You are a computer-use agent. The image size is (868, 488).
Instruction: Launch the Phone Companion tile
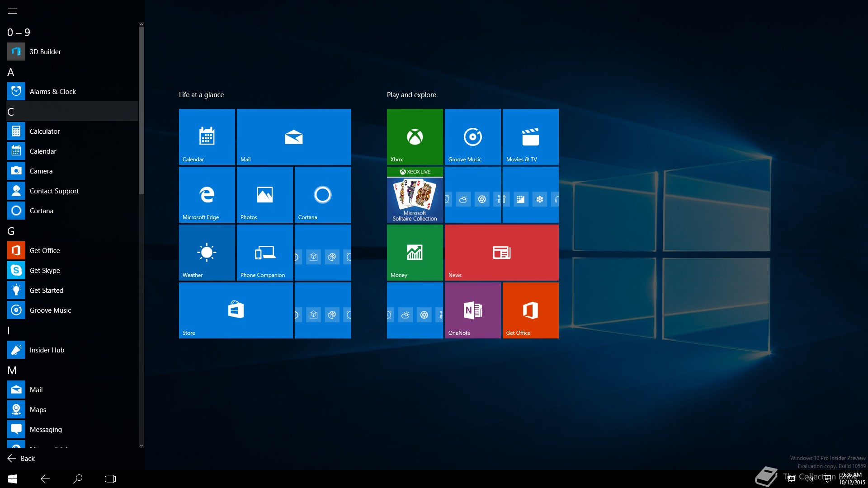click(265, 252)
